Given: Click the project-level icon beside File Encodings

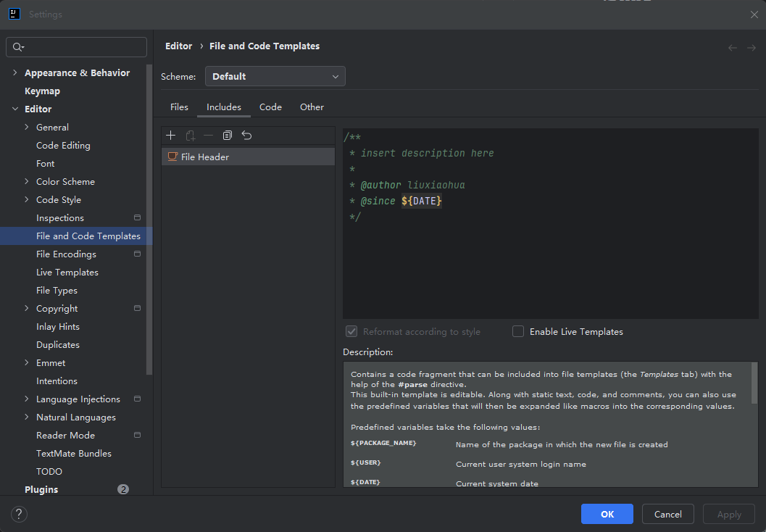Looking at the screenshot, I should click(x=137, y=254).
